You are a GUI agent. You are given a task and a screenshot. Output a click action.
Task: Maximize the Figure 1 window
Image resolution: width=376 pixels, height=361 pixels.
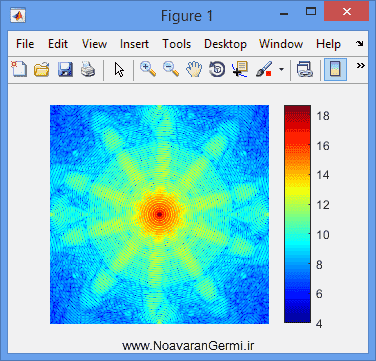click(311, 12)
